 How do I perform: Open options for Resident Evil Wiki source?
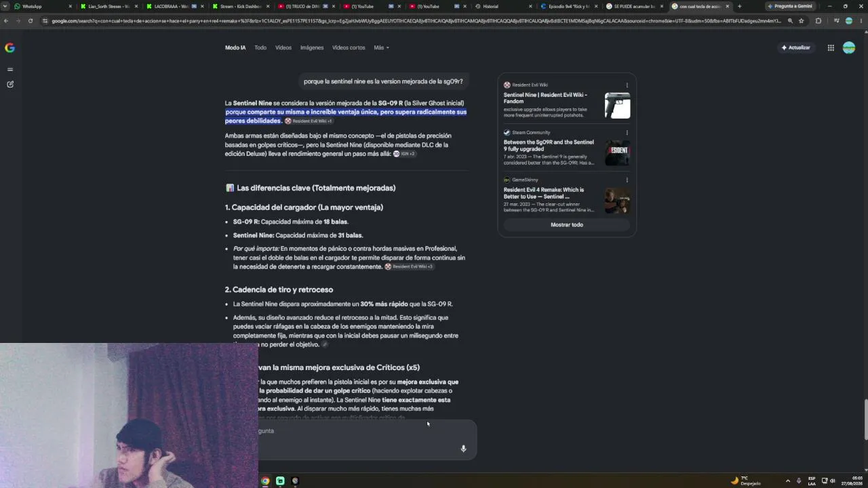[x=627, y=85]
